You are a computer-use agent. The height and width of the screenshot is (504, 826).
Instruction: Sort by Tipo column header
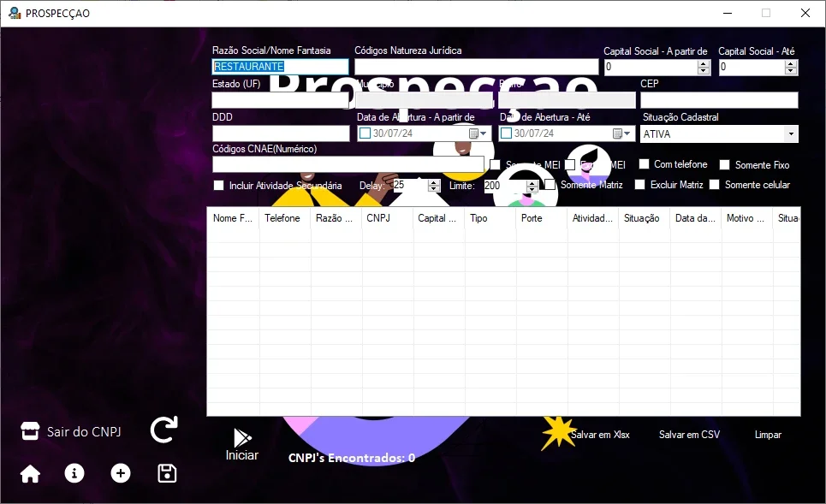(490, 218)
